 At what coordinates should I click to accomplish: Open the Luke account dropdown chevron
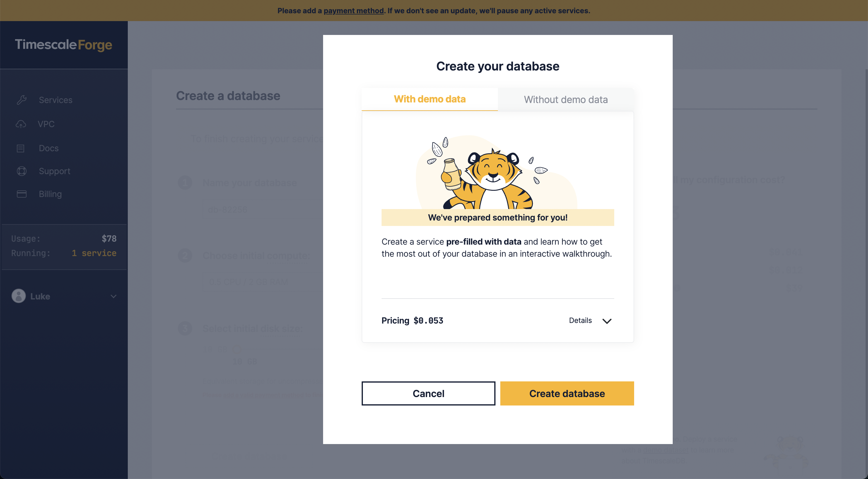coord(113,296)
